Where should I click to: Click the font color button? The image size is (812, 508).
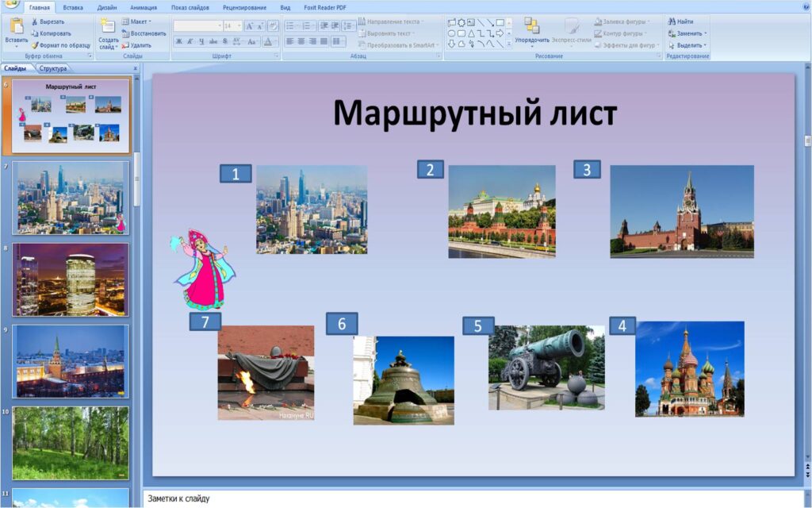point(268,41)
